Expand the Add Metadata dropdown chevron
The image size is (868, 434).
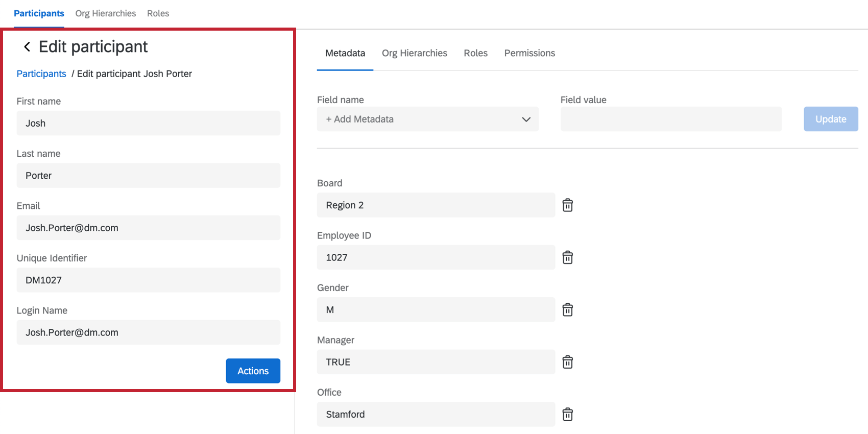pos(526,119)
